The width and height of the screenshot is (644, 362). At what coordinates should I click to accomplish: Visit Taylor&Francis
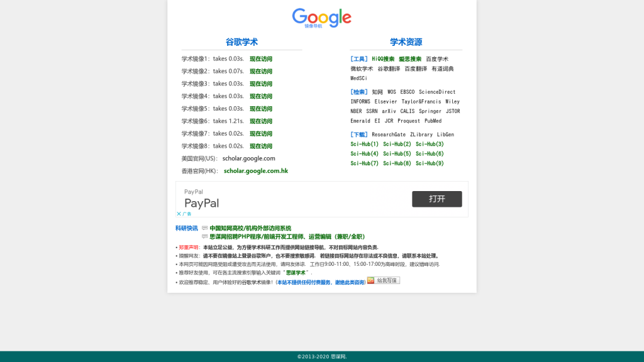(421, 102)
